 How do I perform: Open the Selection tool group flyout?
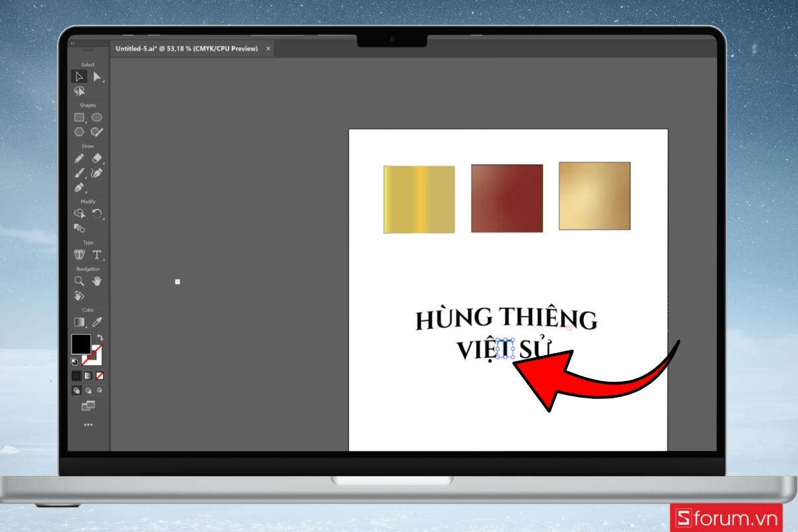pyautogui.click(x=79, y=76)
